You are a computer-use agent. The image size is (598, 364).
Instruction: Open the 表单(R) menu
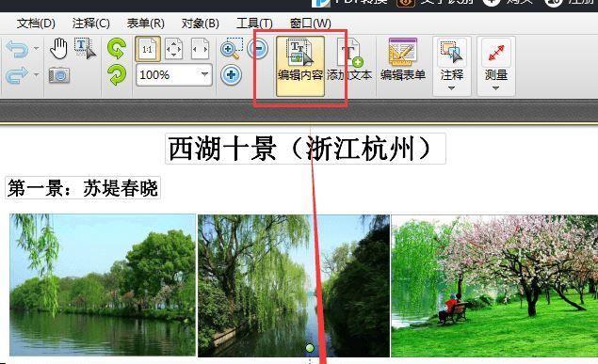click(145, 24)
